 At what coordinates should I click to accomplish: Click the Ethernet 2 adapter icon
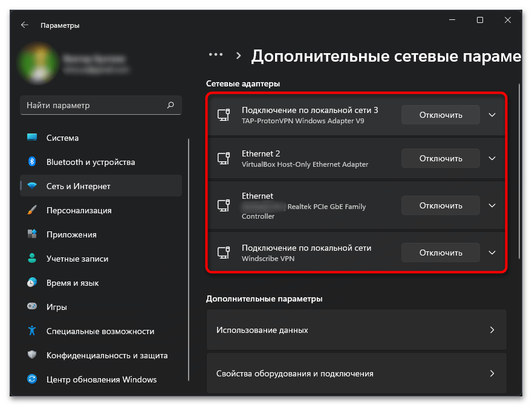[x=224, y=158]
